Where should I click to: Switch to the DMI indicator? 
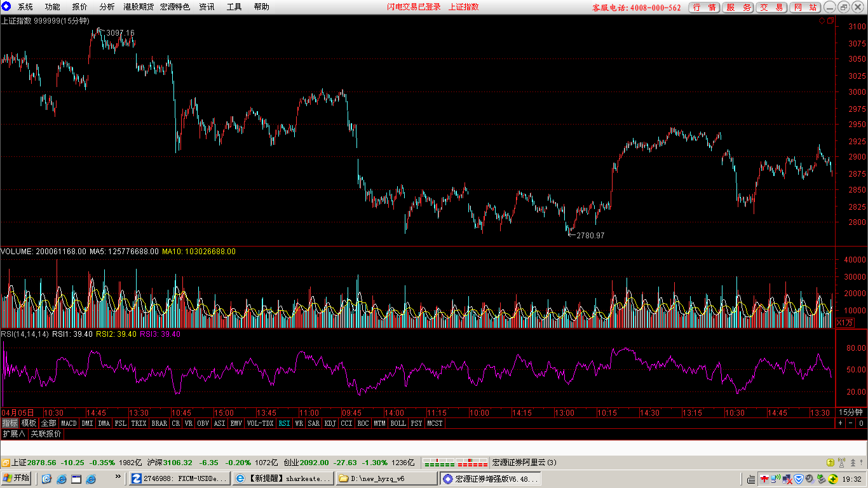click(x=87, y=423)
